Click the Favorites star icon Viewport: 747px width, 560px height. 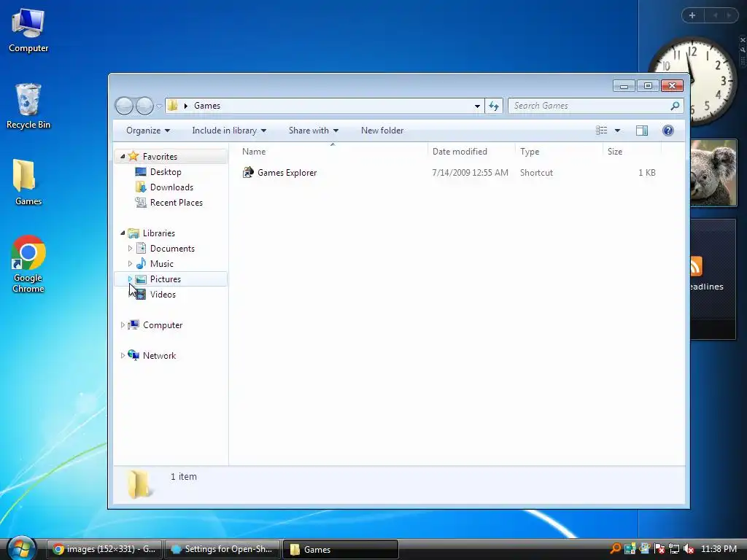(133, 156)
